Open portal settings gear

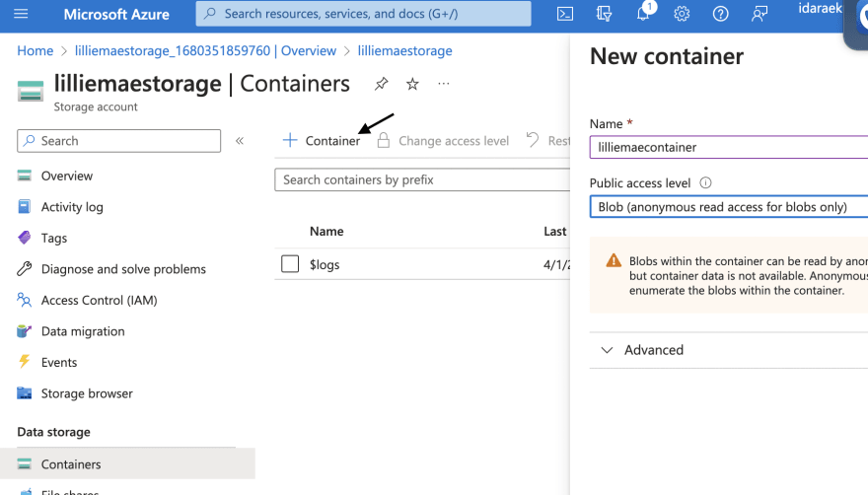682,14
